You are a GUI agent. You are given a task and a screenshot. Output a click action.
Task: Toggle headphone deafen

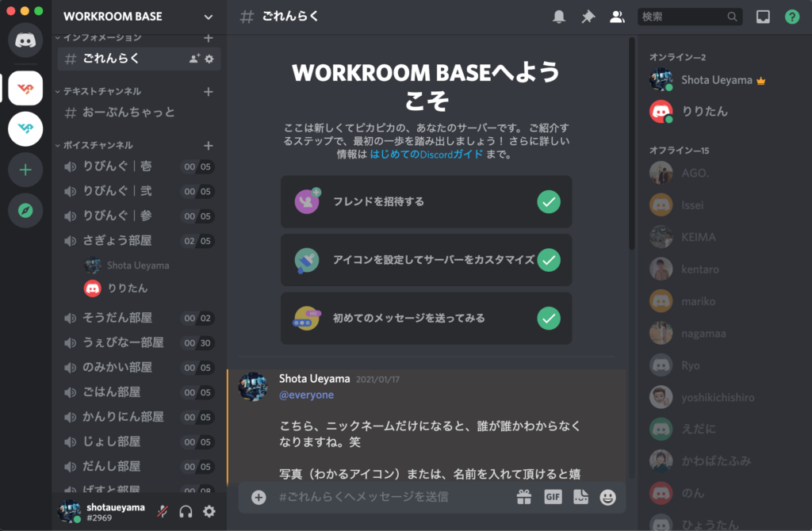click(x=186, y=511)
